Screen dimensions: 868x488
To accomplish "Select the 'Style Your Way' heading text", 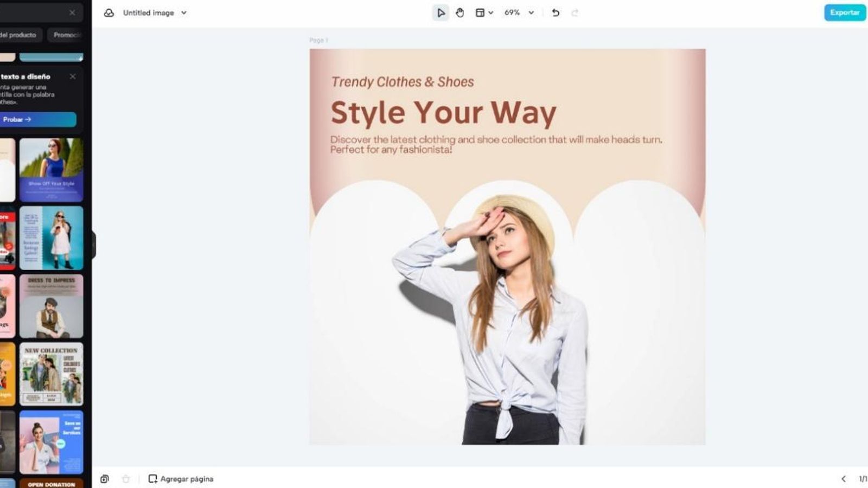I will click(443, 113).
